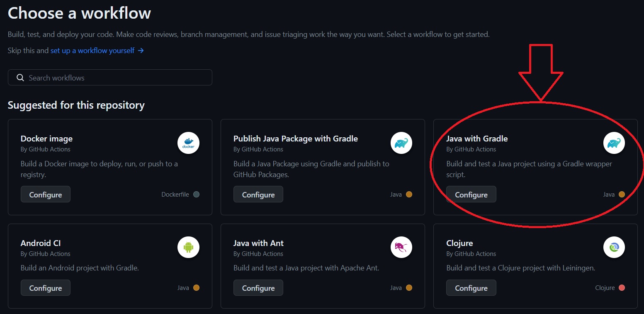Image resolution: width=644 pixels, height=314 pixels.
Task: Click the Clojure logo icon
Action: point(614,248)
